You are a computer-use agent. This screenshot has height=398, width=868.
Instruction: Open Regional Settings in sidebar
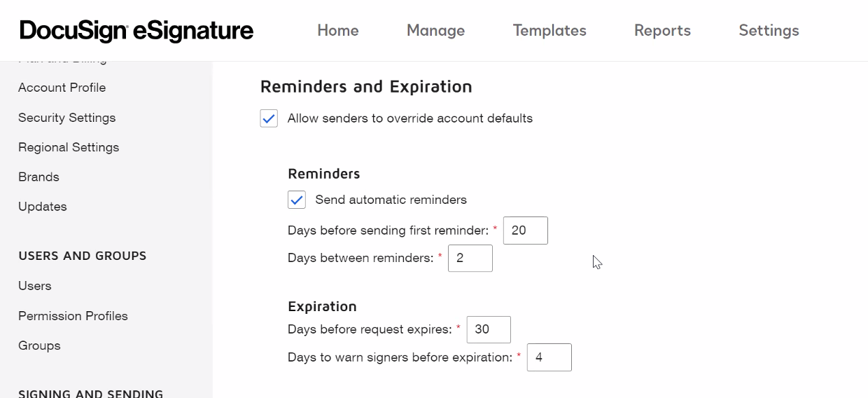coord(69,147)
